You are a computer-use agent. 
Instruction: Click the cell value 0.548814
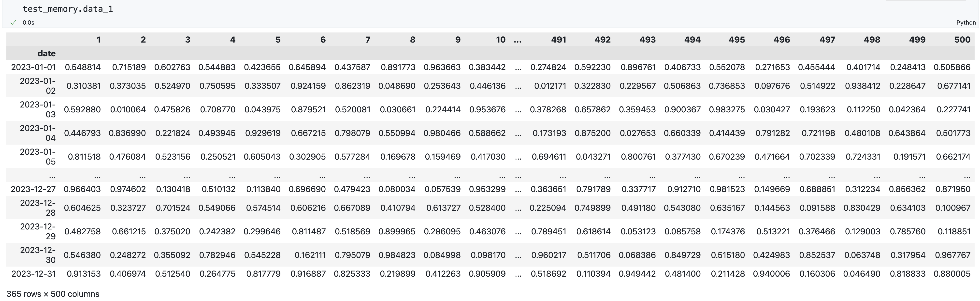[83, 67]
